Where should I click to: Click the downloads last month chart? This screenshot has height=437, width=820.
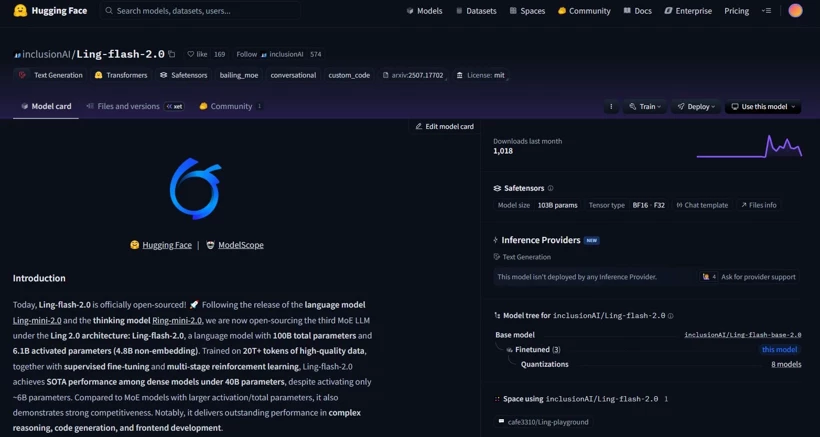[x=749, y=147]
